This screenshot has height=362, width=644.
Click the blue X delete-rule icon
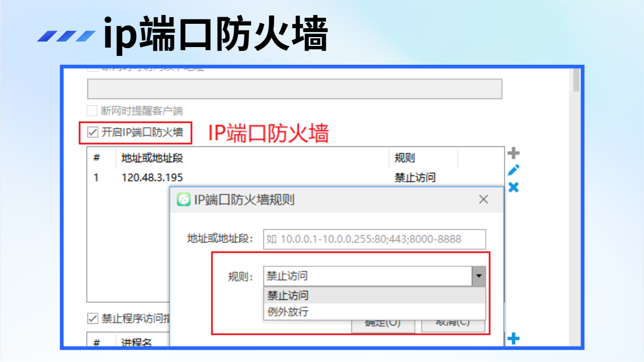[x=513, y=188]
